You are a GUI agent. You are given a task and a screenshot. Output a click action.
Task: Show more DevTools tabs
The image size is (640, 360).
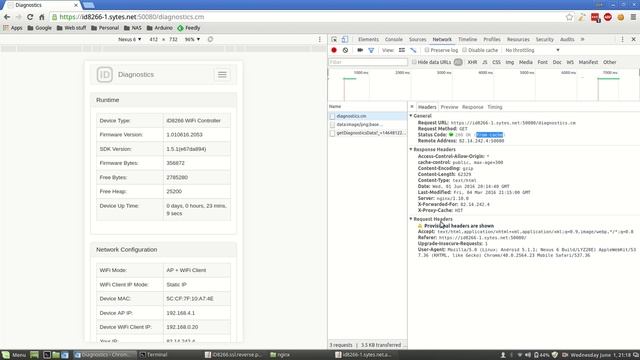(582, 40)
